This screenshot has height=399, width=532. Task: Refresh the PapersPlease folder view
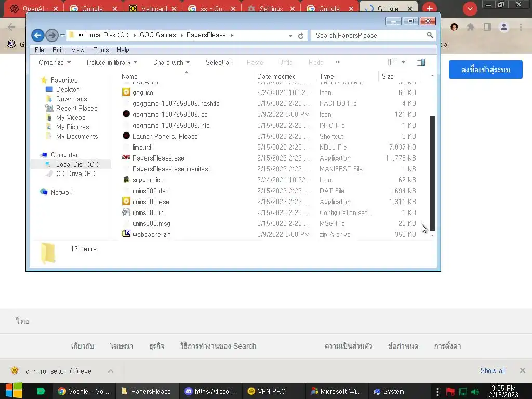301,36
